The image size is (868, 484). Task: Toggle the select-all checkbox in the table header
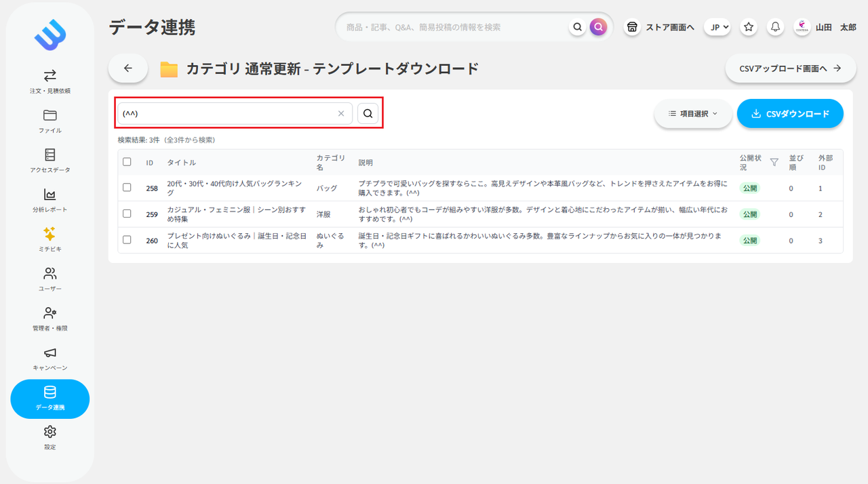(x=127, y=162)
